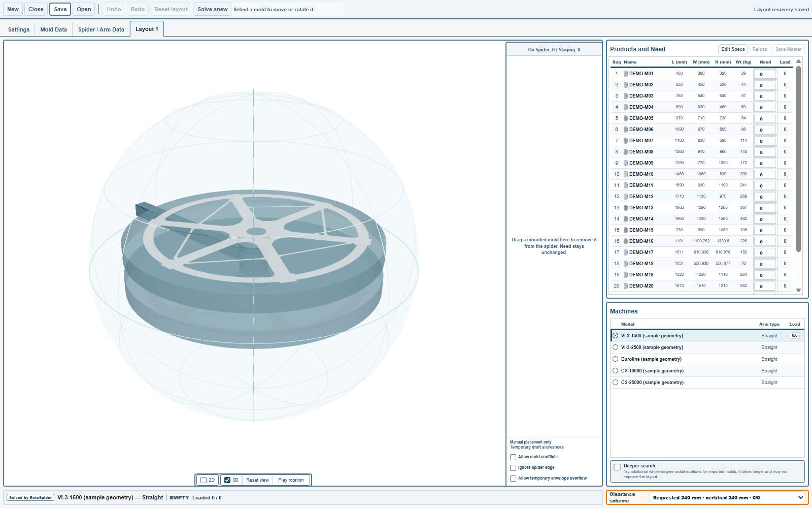
Task: Click the products table vertical scrollbar
Action: [x=798, y=158]
